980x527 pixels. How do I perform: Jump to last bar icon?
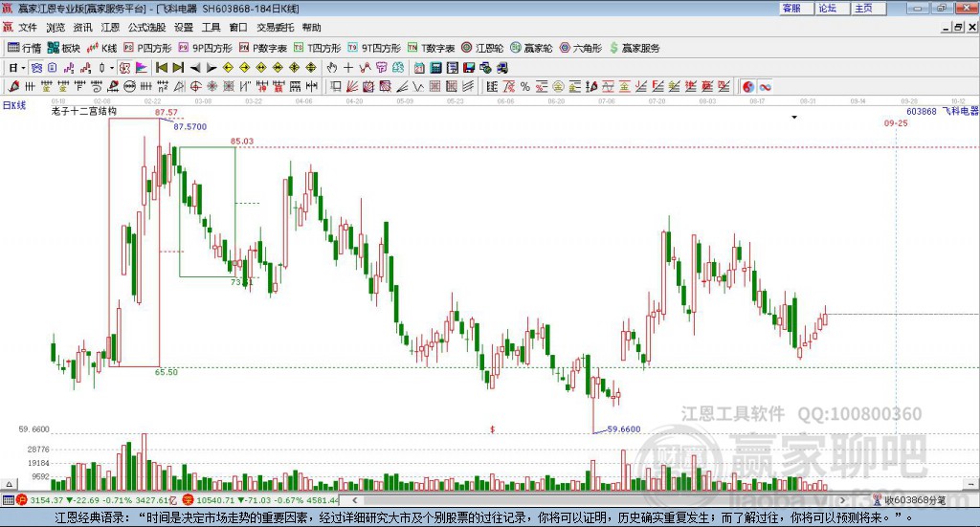(x=178, y=68)
